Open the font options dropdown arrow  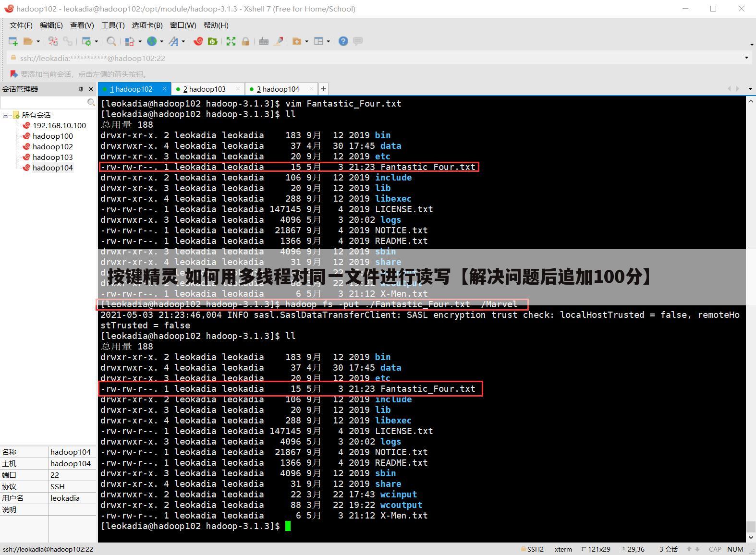183,41
